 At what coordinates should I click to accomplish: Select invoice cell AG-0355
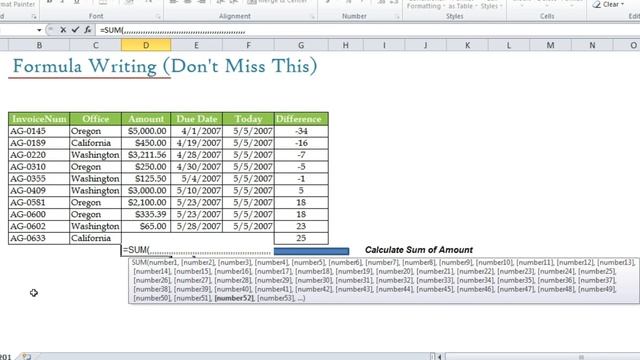pos(39,178)
